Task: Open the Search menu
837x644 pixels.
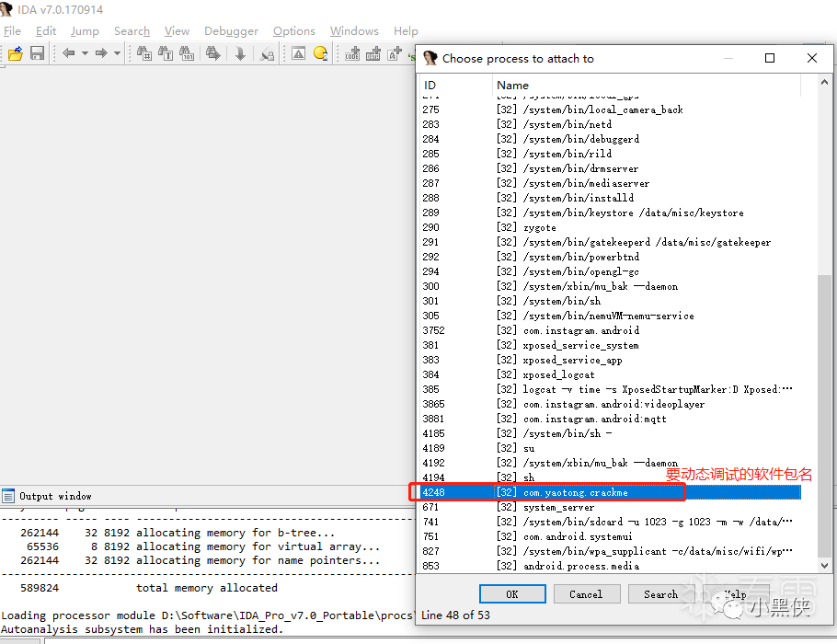Action: tap(132, 31)
